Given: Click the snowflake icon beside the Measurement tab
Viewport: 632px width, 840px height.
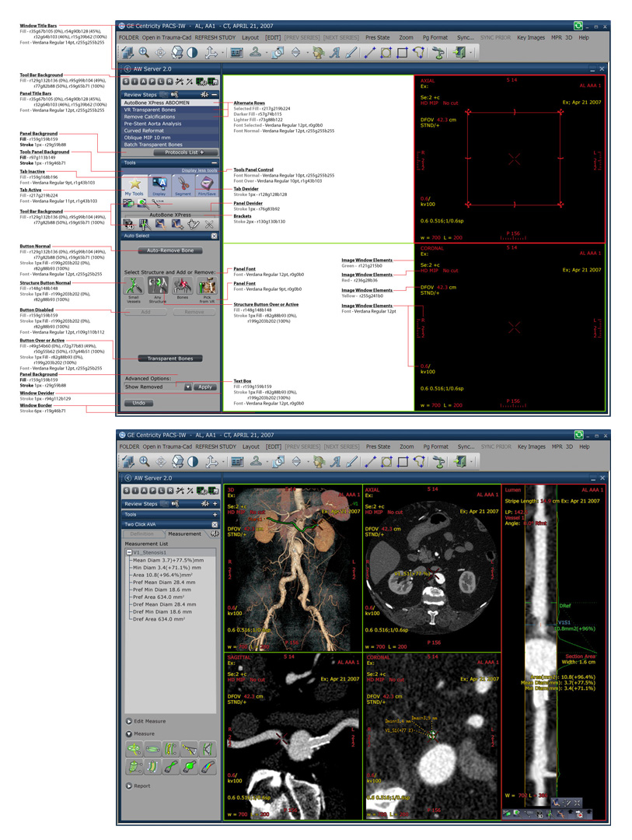Looking at the screenshot, I should (x=215, y=534).
